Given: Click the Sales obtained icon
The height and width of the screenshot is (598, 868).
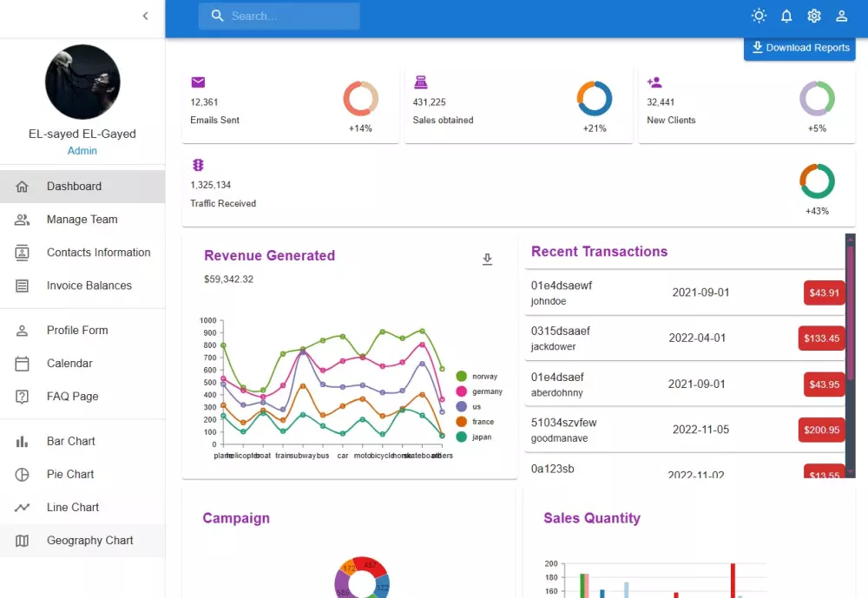Looking at the screenshot, I should (x=421, y=82).
